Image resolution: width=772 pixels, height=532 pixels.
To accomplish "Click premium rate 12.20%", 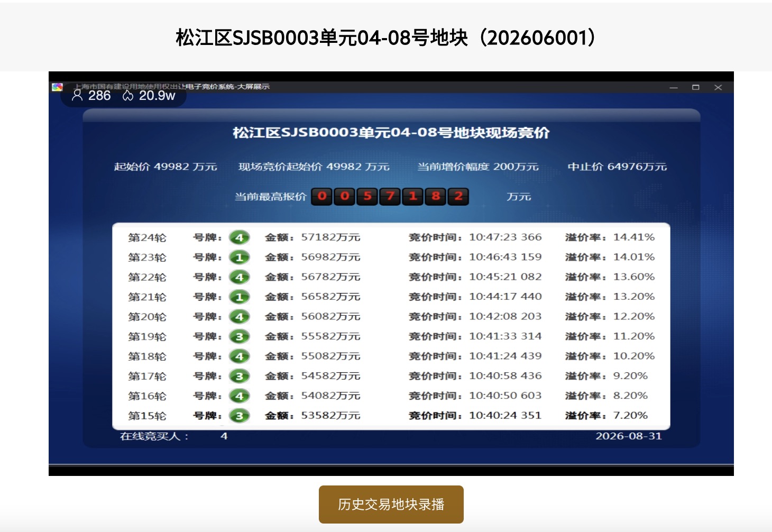I will [x=634, y=317].
